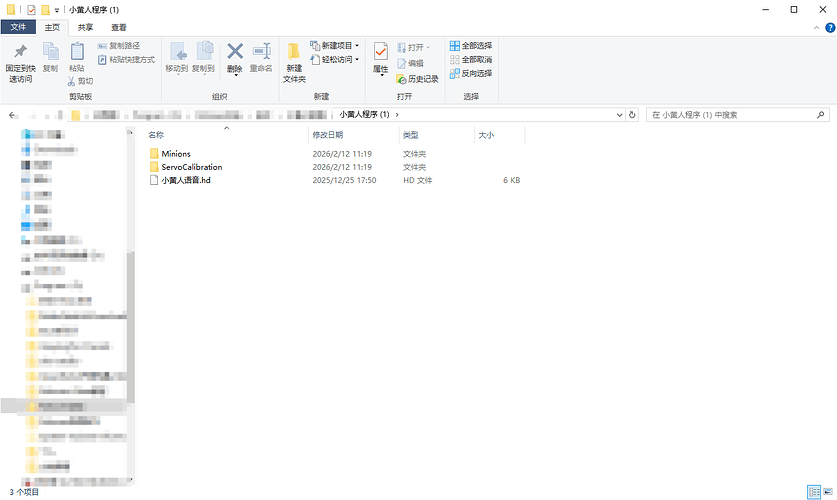837x500 pixels.
Task: Select the Minions folder
Action: tap(176, 154)
